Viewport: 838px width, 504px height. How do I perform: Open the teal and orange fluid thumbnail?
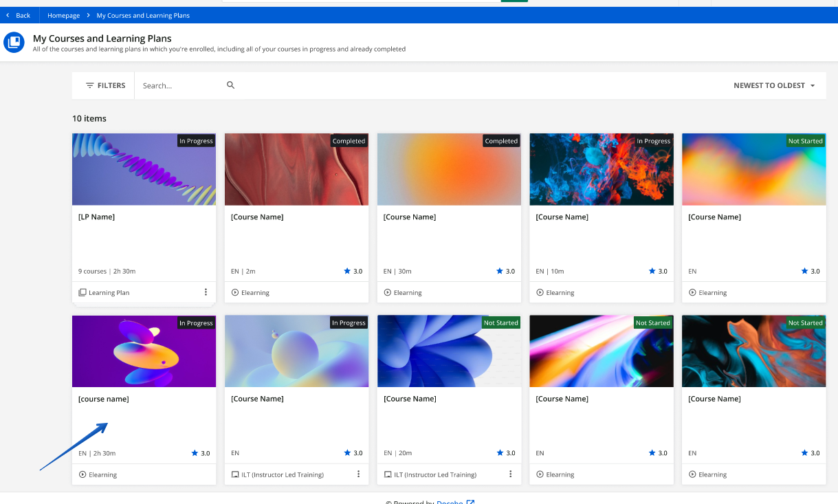coord(754,351)
